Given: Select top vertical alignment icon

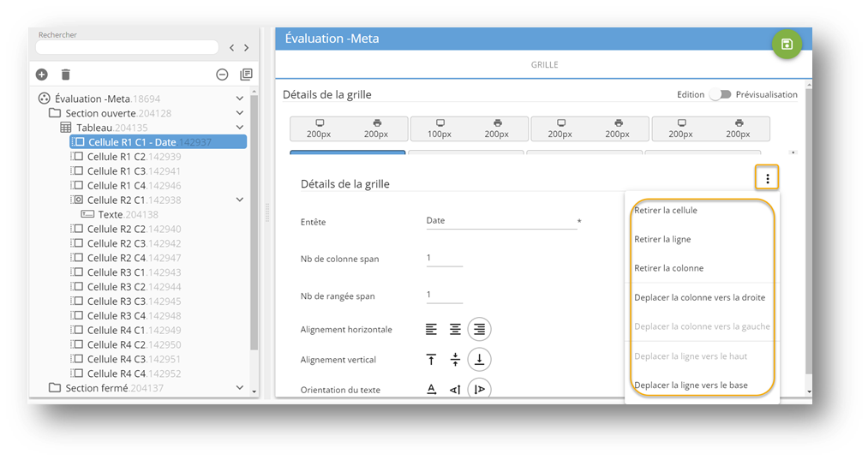Looking at the screenshot, I should pos(432,360).
